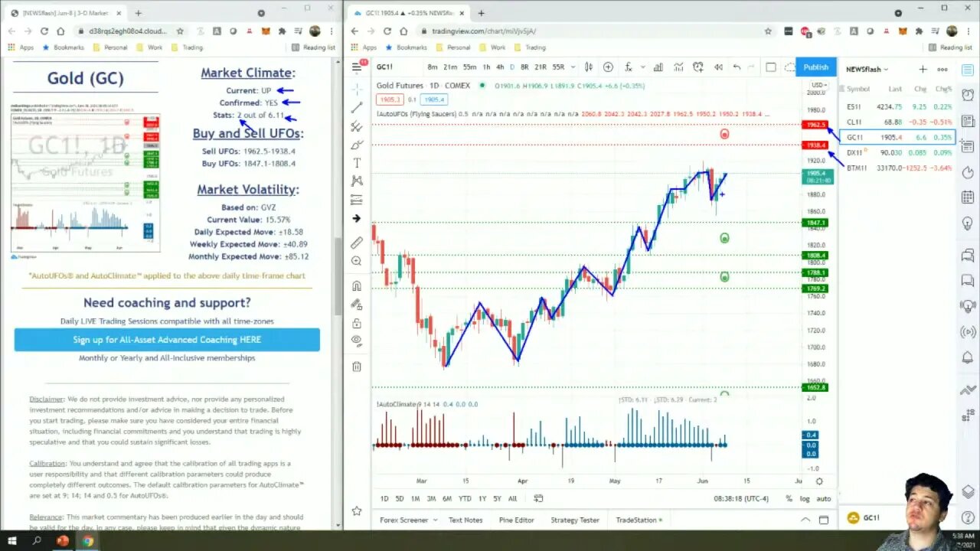Open the time interval dropdown arrow
980x551 pixels.
pyautogui.click(x=573, y=67)
